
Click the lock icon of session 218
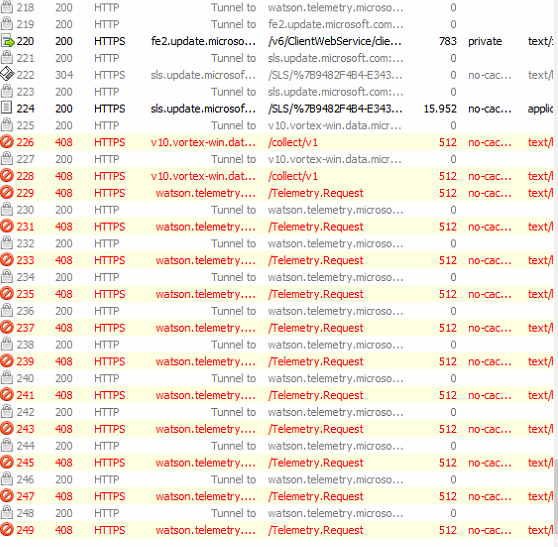coord(7,7)
